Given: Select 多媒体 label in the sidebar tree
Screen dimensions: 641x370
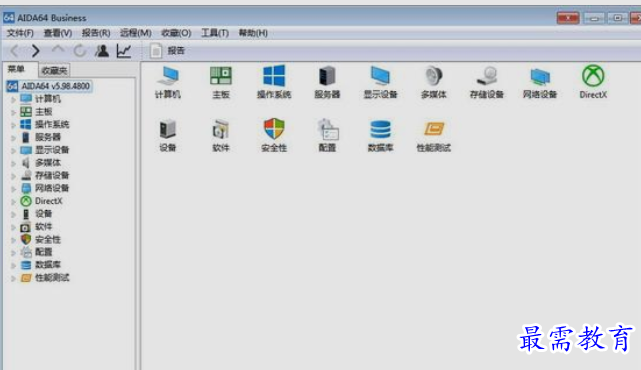Looking at the screenshot, I should [x=48, y=163].
